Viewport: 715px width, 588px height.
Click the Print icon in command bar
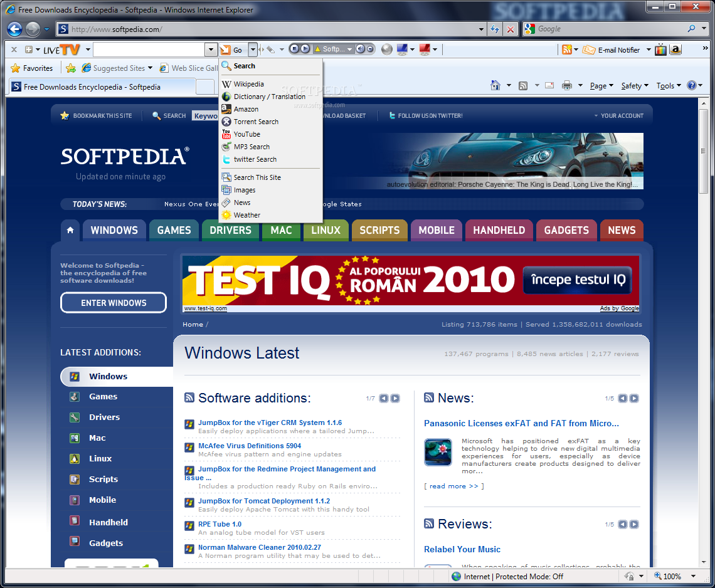pyautogui.click(x=567, y=85)
